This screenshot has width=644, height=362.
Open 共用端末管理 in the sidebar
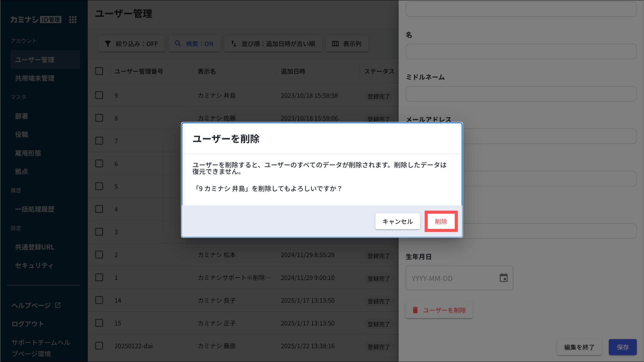(35, 78)
